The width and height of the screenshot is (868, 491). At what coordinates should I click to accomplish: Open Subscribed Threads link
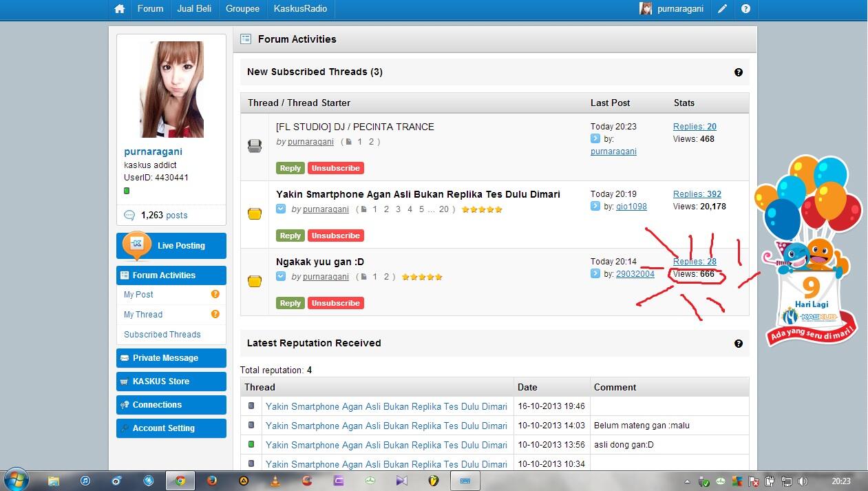click(162, 334)
